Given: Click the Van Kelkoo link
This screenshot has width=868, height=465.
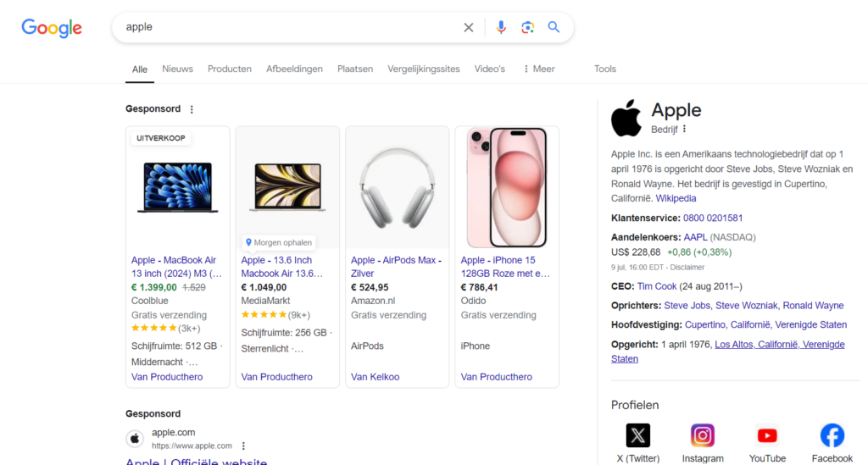Looking at the screenshot, I should pos(375,377).
